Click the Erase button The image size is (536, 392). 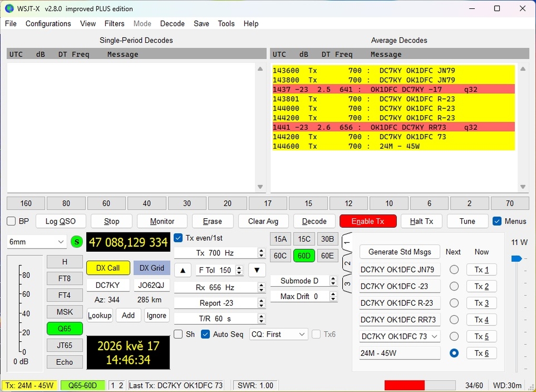213,221
